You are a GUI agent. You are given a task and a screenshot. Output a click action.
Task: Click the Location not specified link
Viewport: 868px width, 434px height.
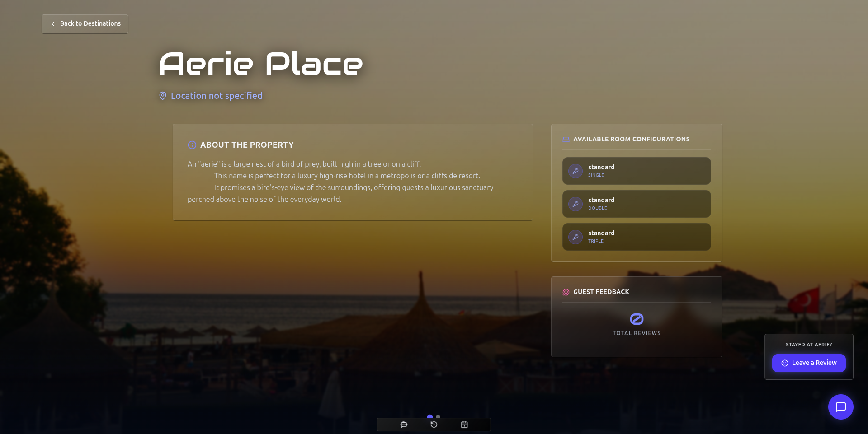[217, 96]
